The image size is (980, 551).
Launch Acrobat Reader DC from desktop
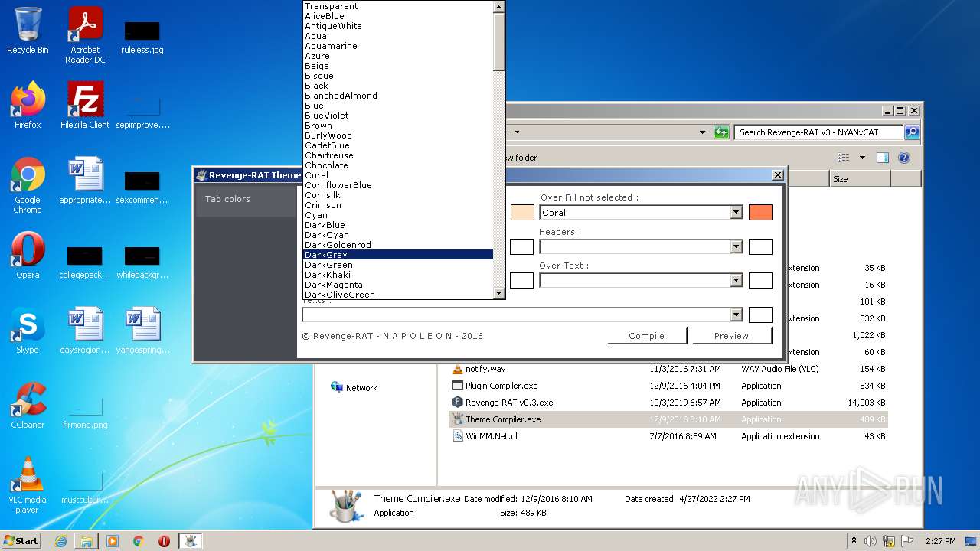coord(85,35)
